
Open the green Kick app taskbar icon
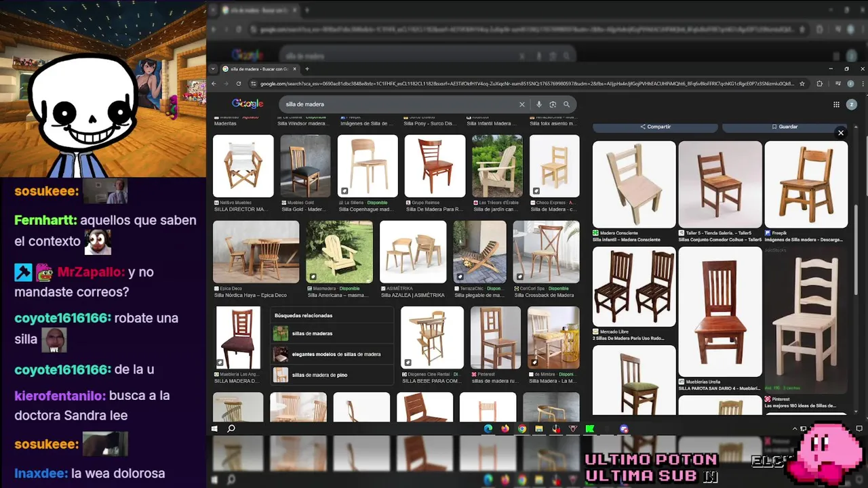[590, 428]
